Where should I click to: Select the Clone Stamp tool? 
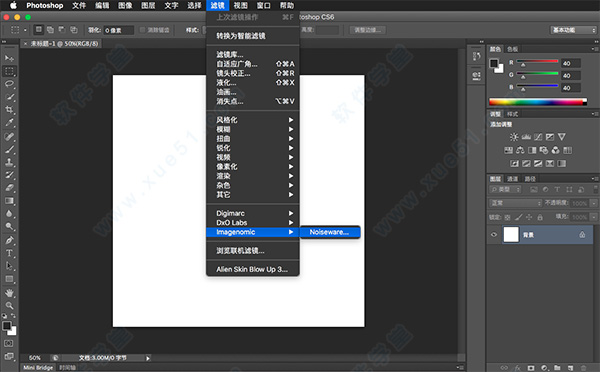(x=9, y=162)
